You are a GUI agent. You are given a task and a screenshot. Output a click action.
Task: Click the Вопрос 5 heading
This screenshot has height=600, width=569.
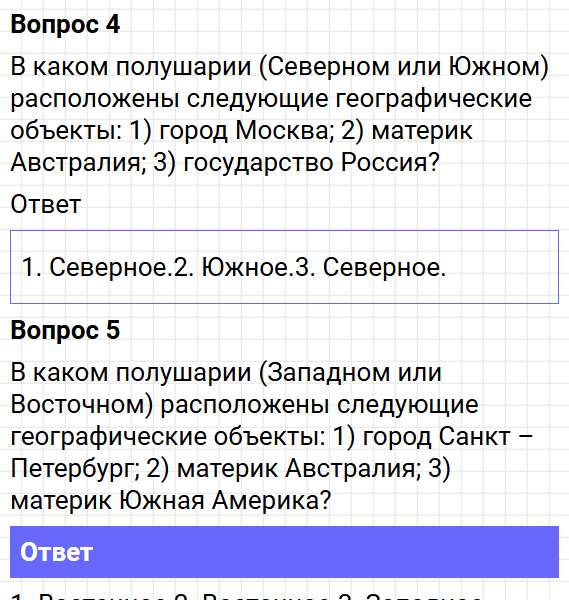coord(65,330)
